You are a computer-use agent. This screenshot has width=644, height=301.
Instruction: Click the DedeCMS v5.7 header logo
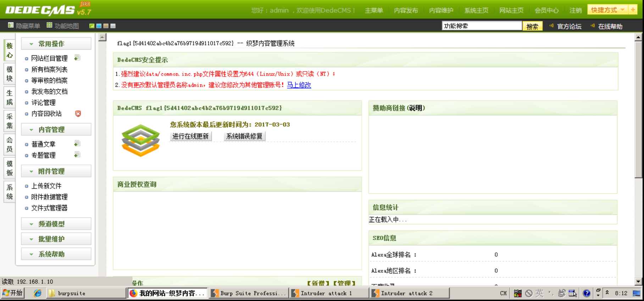click(x=48, y=10)
